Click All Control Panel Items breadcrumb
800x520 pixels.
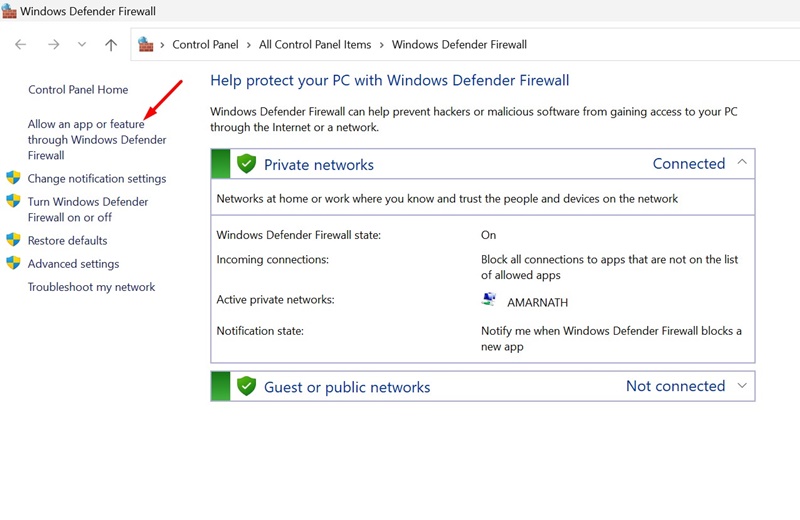(x=315, y=44)
